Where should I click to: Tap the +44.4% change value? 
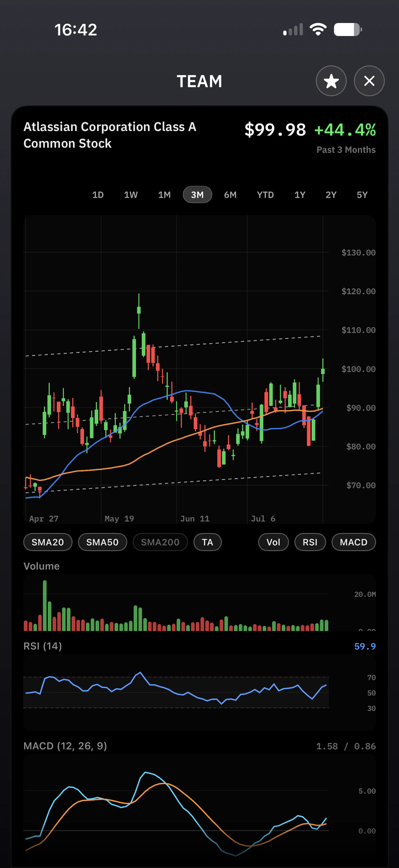pos(345,130)
